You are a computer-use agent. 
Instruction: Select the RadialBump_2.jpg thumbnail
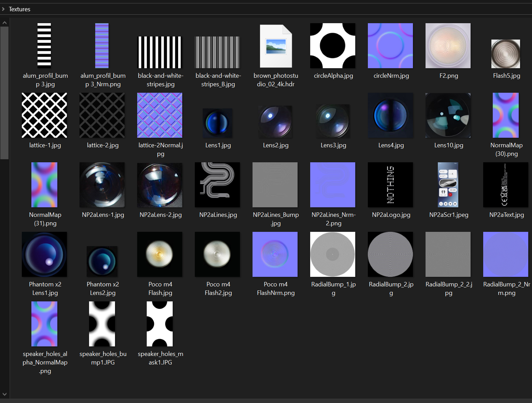click(x=390, y=254)
